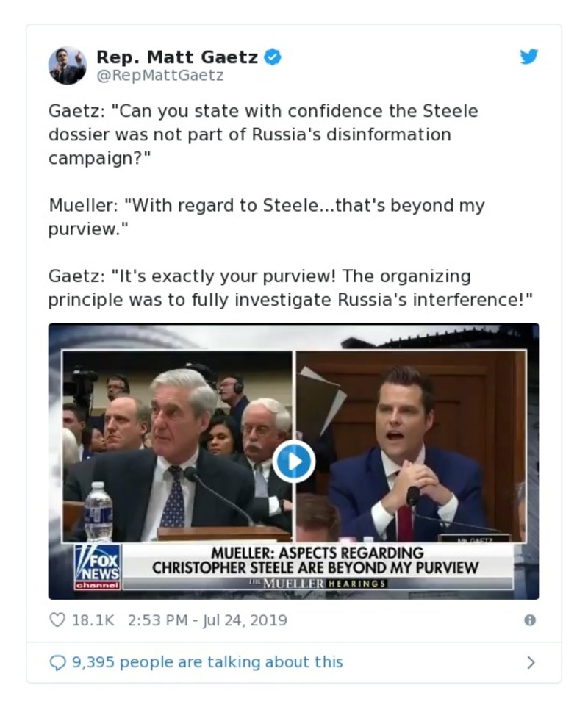Open Rep. Matt Gaetz's profile avatar
The width and height of the screenshot is (588, 721).
pos(67,63)
